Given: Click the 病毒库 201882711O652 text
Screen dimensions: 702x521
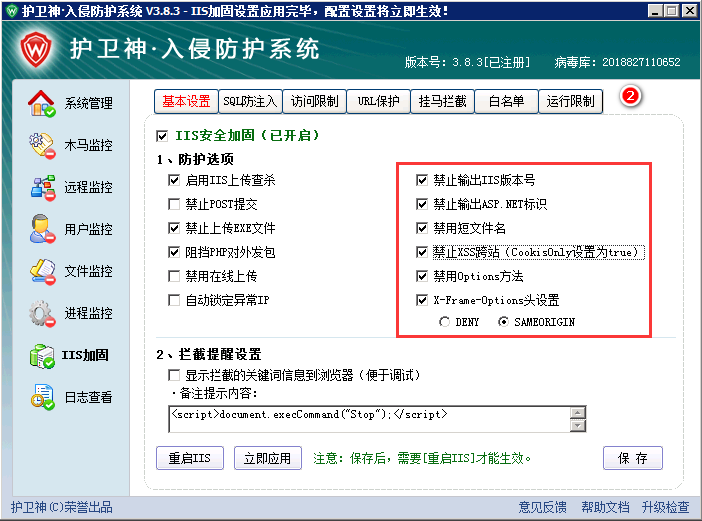Looking at the screenshot, I should tap(617, 62).
